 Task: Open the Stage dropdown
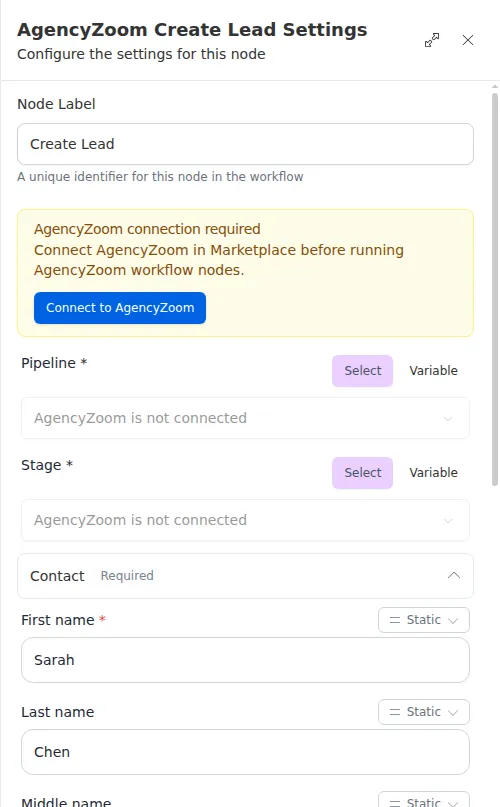click(245, 520)
